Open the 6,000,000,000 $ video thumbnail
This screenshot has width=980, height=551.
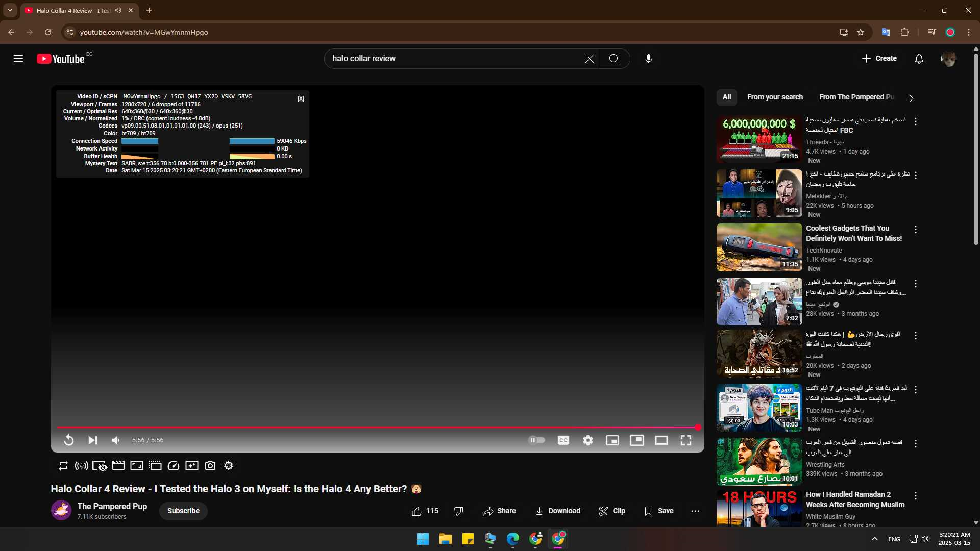[x=759, y=139]
